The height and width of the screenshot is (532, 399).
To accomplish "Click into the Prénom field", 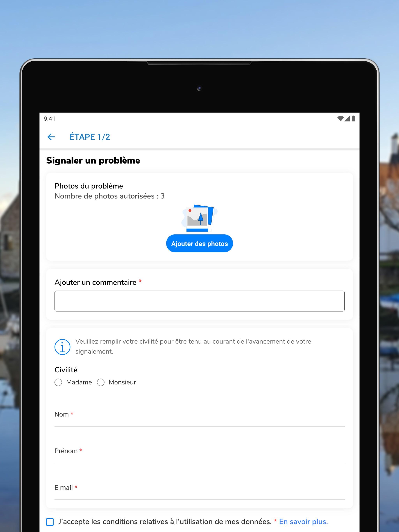I will tap(199, 454).
